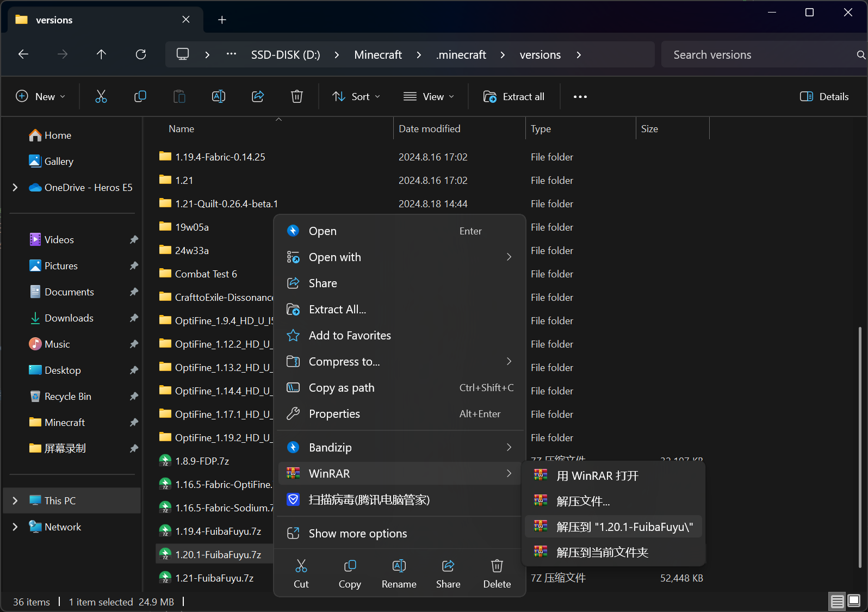Image resolution: width=868 pixels, height=612 pixels.
Task: Click .minecraft in the breadcrumb path
Action: pos(461,55)
